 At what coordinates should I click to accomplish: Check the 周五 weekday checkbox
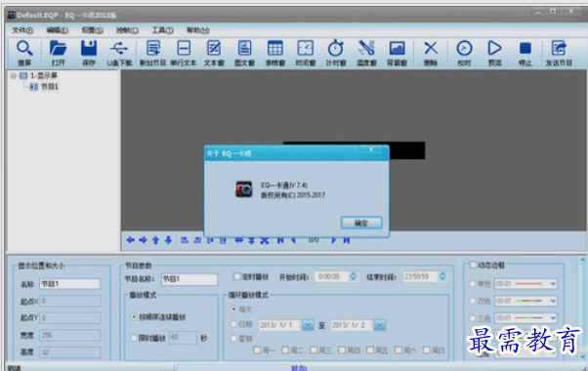tap(370, 350)
